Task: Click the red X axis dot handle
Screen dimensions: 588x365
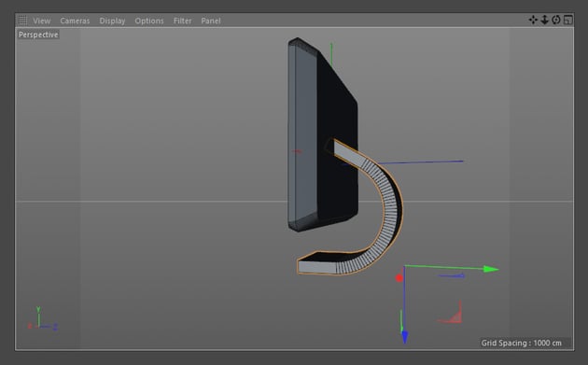Action: pyautogui.click(x=399, y=278)
